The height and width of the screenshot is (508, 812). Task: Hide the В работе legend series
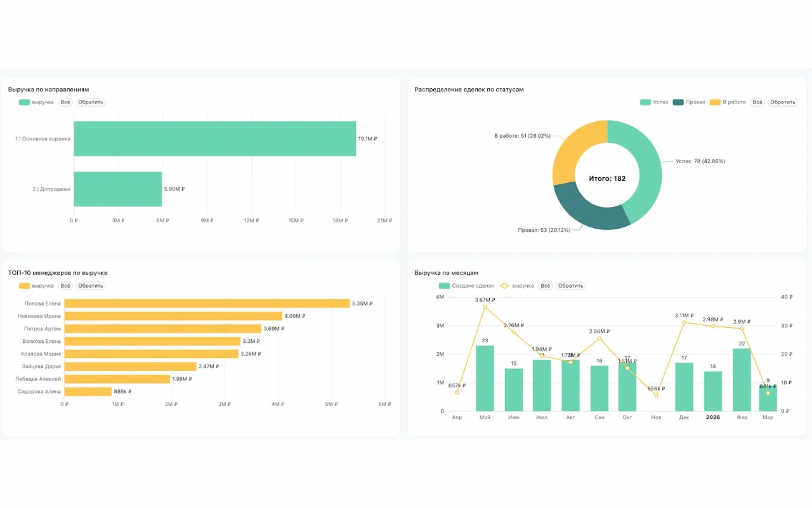tap(728, 102)
